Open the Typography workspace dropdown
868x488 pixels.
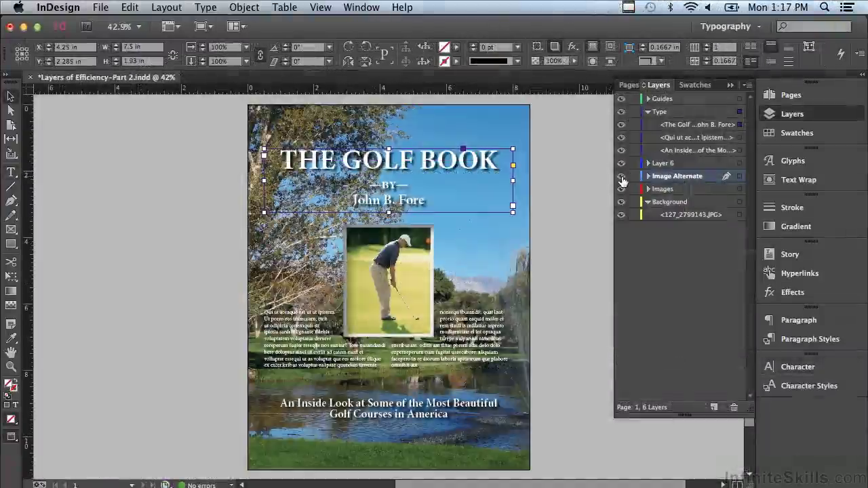pyautogui.click(x=730, y=26)
